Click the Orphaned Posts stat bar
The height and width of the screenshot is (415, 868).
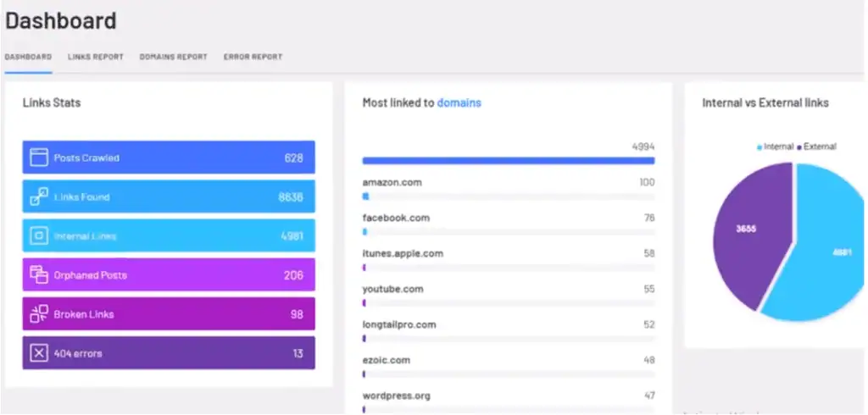point(169,274)
